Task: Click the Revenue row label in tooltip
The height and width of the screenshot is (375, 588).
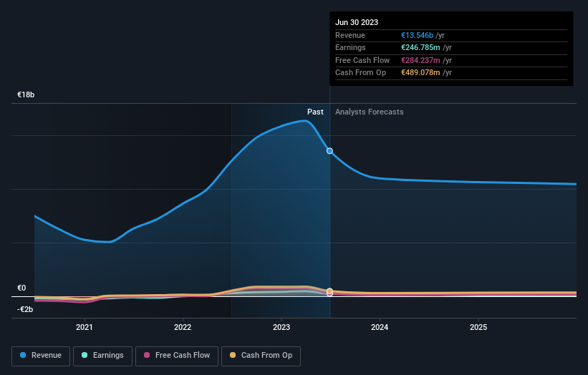Action: pyautogui.click(x=350, y=35)
